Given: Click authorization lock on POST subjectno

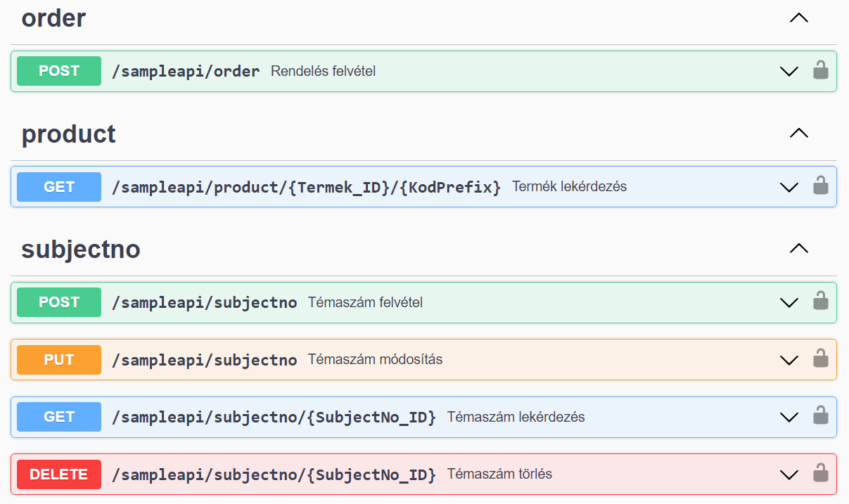Looking at the screenshot, I should pos(820,302).
